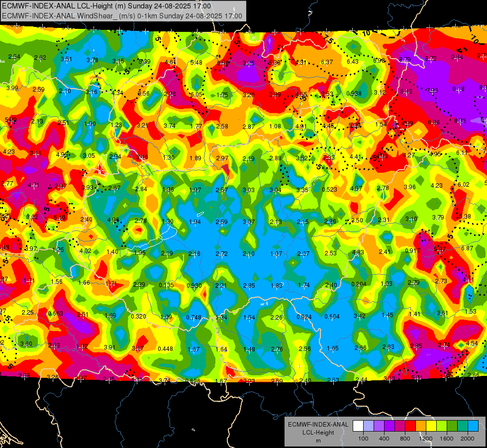
Task: Click the magenta swatch in the legend
Action: pyautogui.click(x=400, y=426)
